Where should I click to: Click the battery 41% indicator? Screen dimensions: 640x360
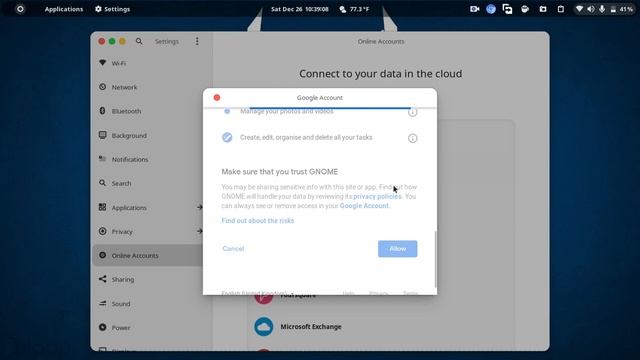click(x=622, y=9)
